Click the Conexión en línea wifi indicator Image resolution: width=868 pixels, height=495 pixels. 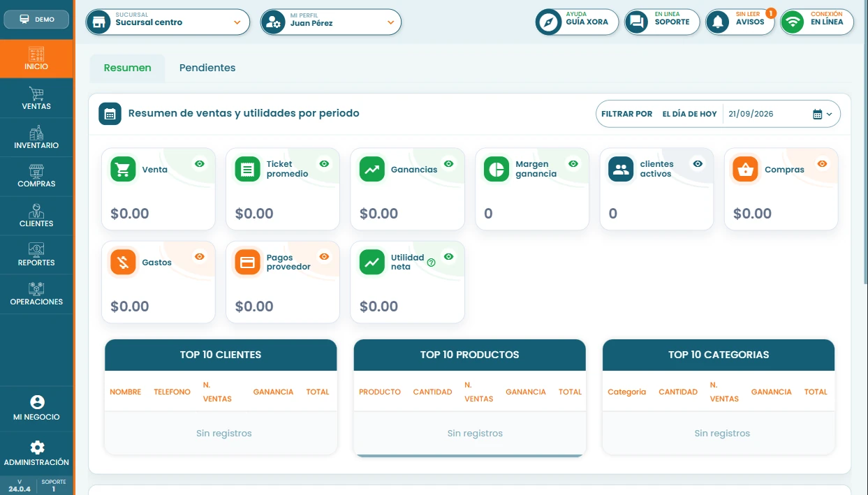[817, 22]
